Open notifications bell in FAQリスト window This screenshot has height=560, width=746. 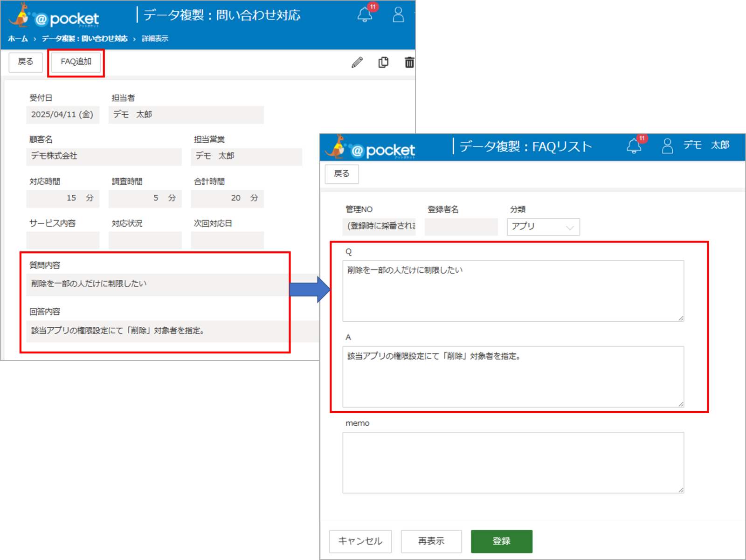pos(634,145)
